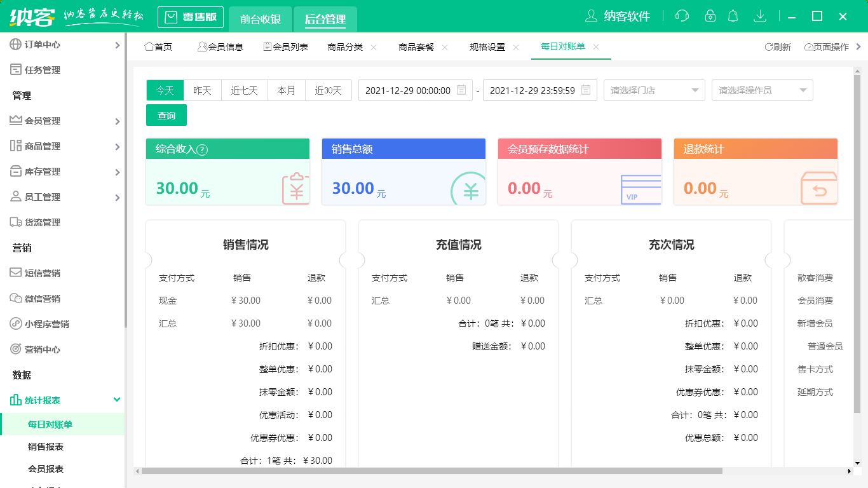This screenshot has height=488, width=868.
Task: Select the 本月 date range
Action: click(x=286, y=90)
